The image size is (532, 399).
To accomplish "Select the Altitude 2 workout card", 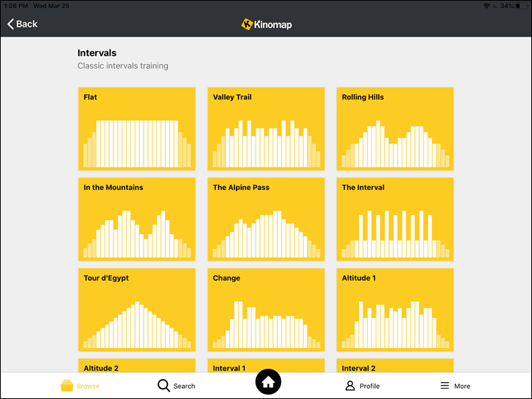I will point(137,366).
